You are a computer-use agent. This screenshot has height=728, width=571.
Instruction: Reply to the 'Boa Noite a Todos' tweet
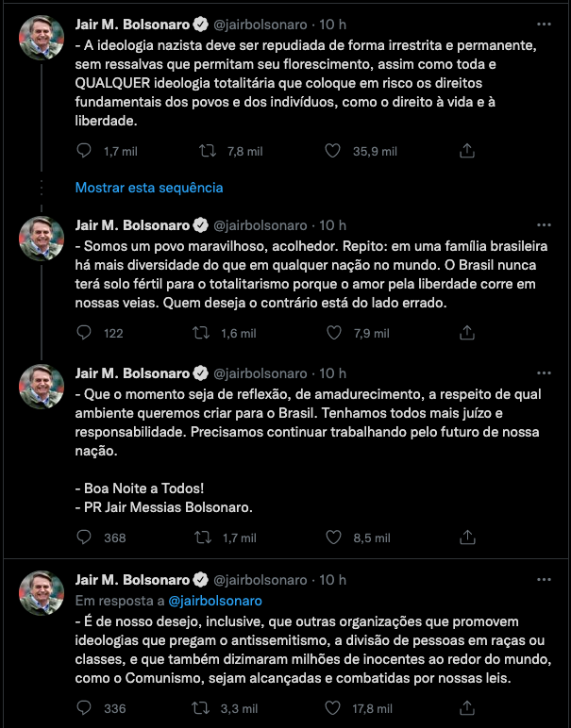[83, 538]
